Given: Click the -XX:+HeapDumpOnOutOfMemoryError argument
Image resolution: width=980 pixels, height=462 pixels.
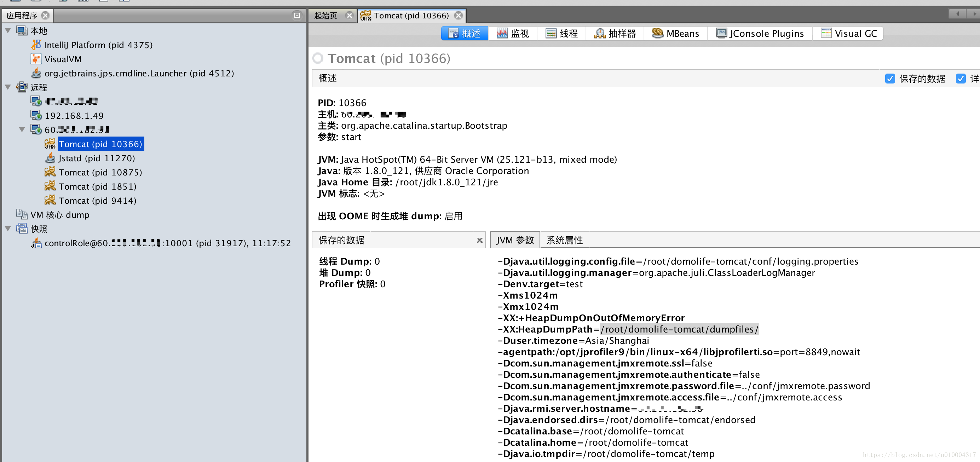Looking at the screenshot, I should [x=591, y=318].
